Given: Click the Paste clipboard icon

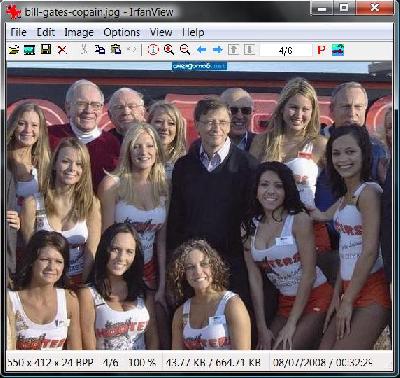Looking at the screenshot, I should coord(116,49).
